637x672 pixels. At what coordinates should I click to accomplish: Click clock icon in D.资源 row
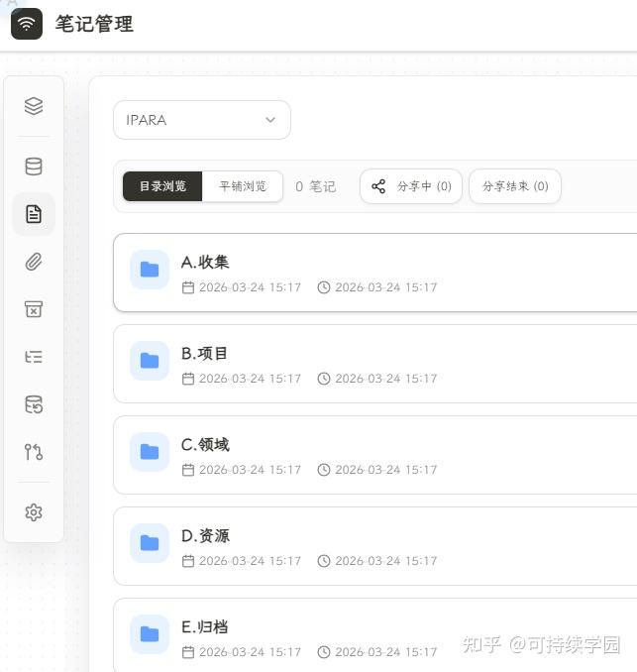point(324,561)
